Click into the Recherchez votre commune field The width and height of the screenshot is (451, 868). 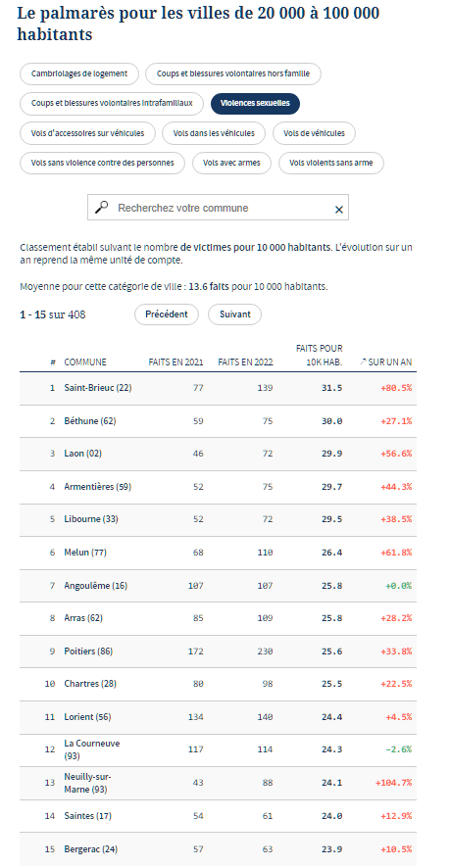click(219, 208)
